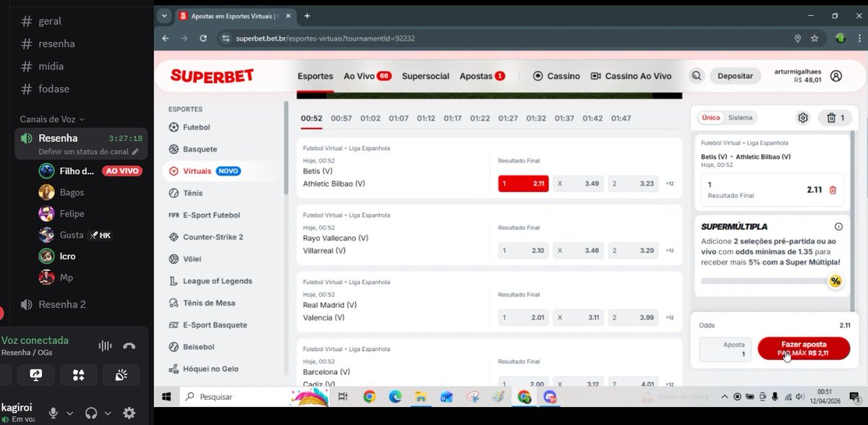Open Microsoft Edge from taskbar
Screen dimensions: 868x425
click(395, 396)
